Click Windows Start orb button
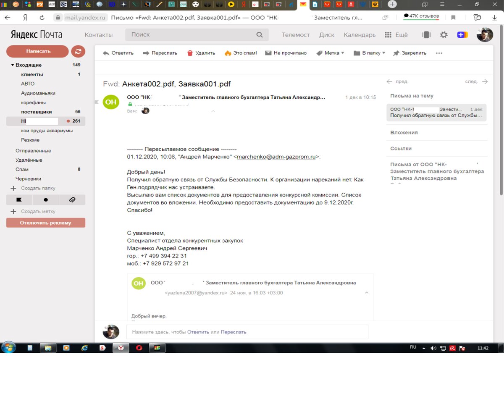Viewport: 504px width, 420px height. click(x=8, y=347)
